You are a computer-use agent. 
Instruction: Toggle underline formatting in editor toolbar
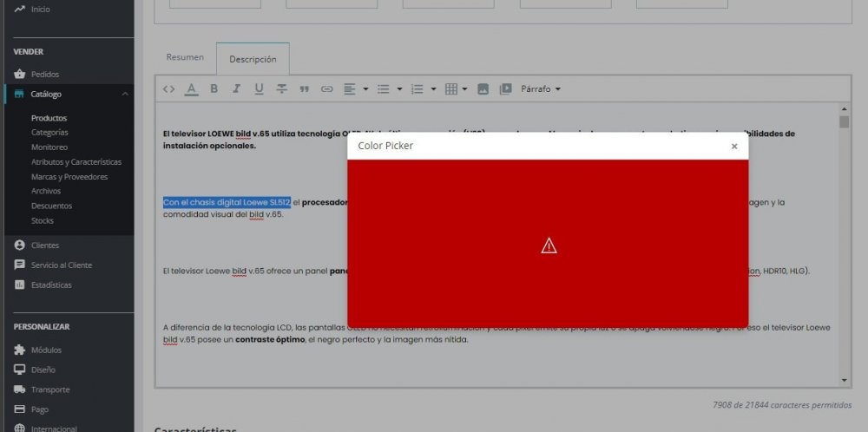point(259,89)
